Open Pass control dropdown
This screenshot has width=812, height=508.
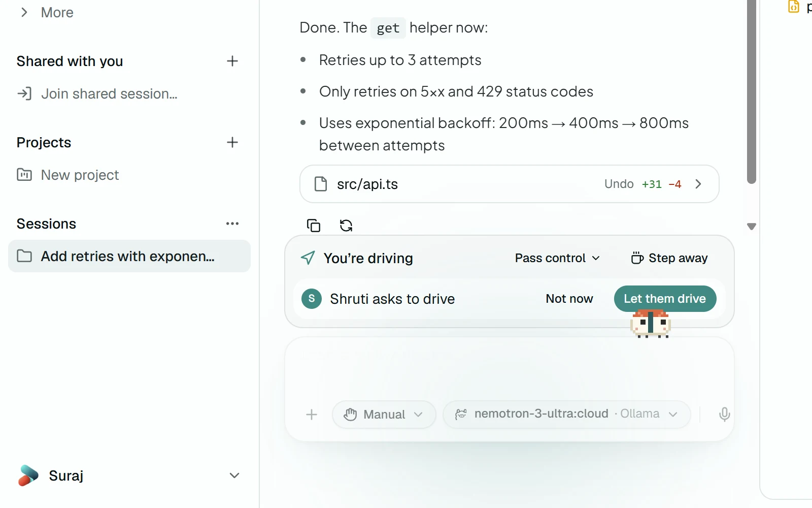point(557,258)
